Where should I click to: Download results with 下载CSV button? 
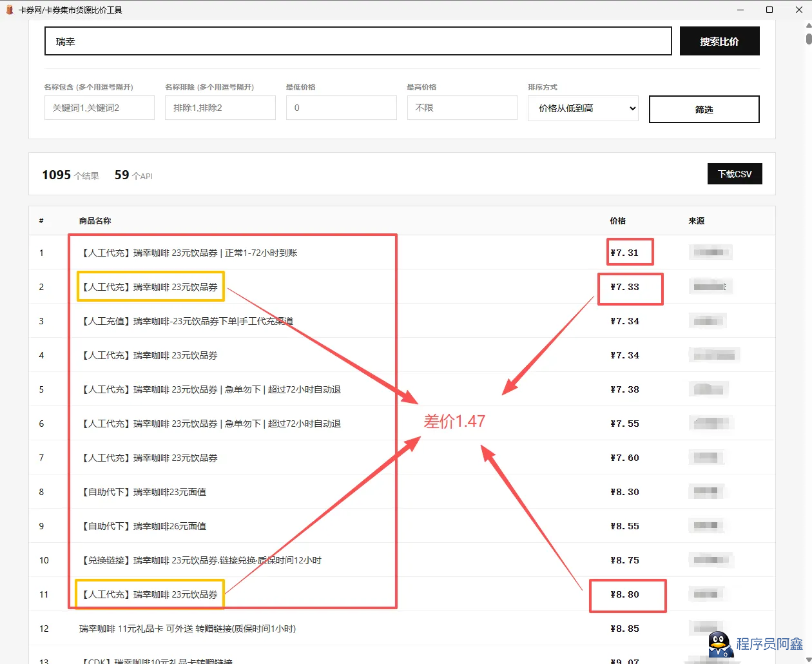[x=735, y=174]
